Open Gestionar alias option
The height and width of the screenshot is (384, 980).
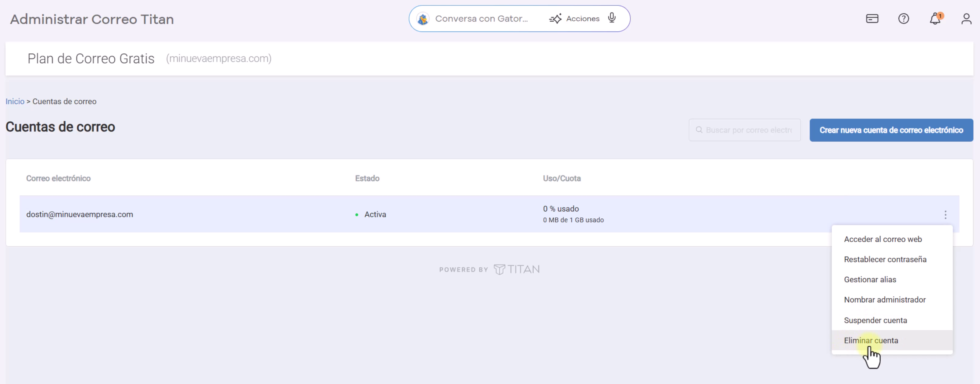click(x=870, y=279)
